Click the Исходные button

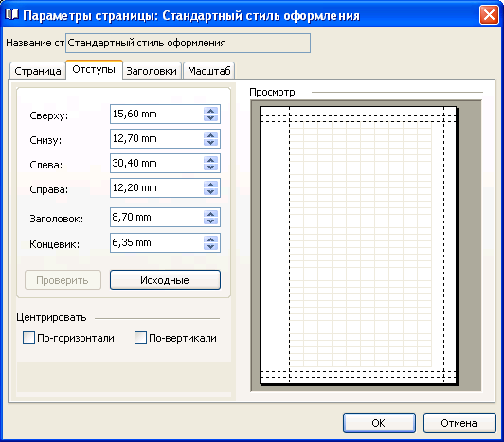pos(165,280)
